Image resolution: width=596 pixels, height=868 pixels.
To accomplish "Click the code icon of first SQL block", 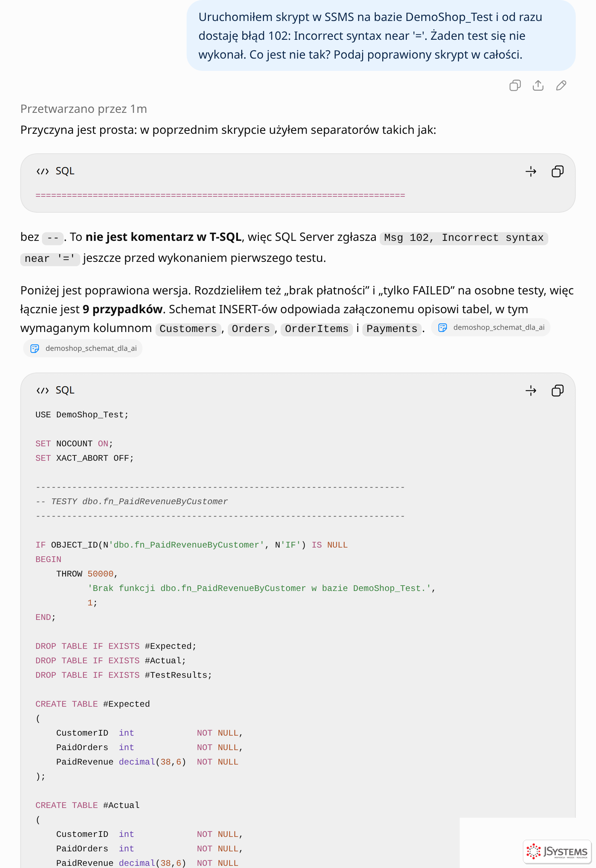I will [x=43, y=171].
